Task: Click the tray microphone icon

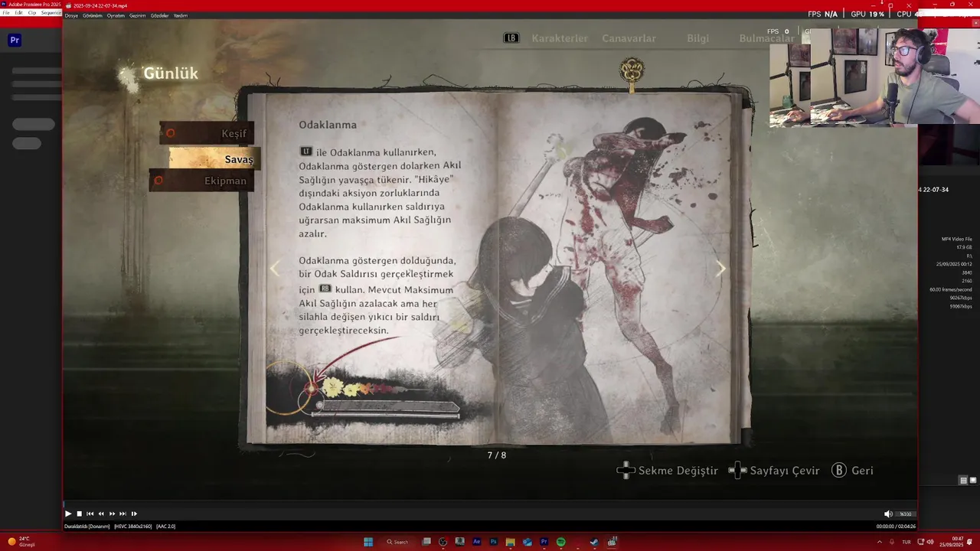Action: [892, 542]
